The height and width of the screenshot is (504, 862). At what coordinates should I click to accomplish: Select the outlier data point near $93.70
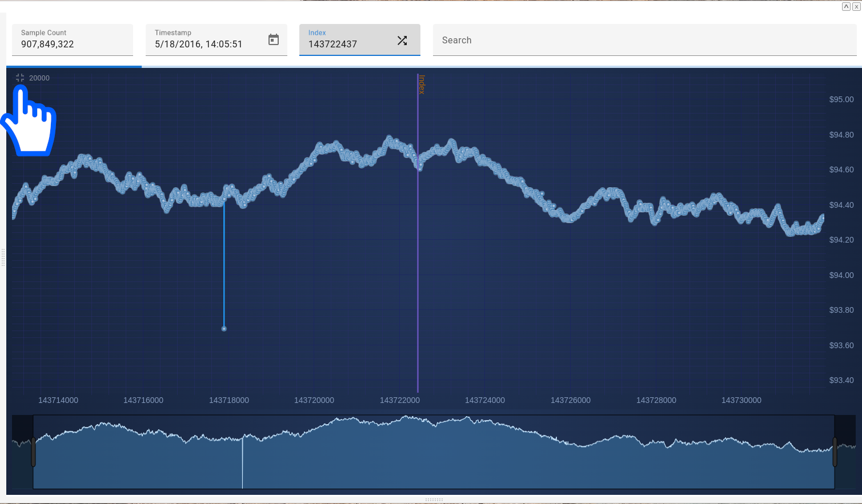pos(224,329)
